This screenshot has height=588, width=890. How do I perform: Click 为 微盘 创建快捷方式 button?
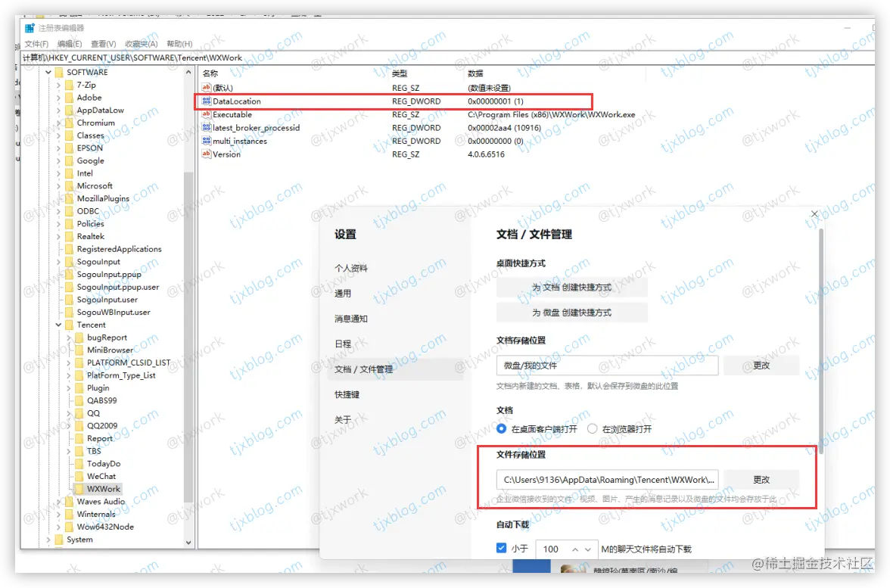572,312
